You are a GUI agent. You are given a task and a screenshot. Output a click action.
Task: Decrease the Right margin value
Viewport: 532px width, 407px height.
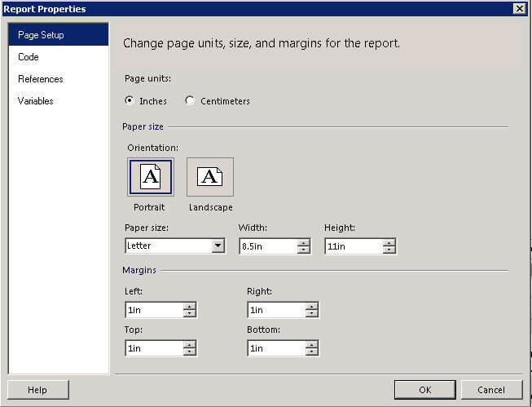click(x=312, y=314)
